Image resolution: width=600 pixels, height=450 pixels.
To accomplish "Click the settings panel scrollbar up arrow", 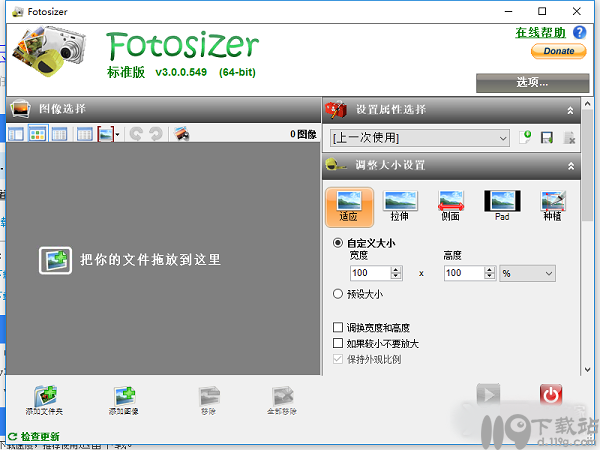I will [587, 103].
